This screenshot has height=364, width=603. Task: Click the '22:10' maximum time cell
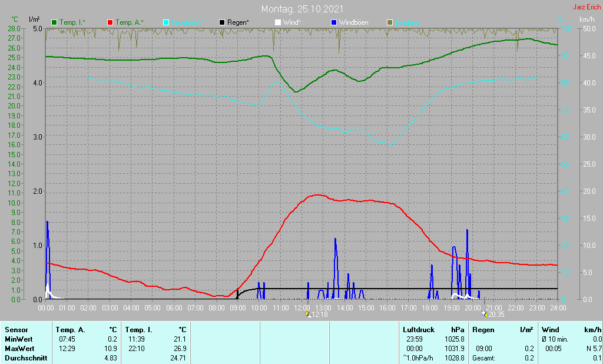[x=137, y=348]
